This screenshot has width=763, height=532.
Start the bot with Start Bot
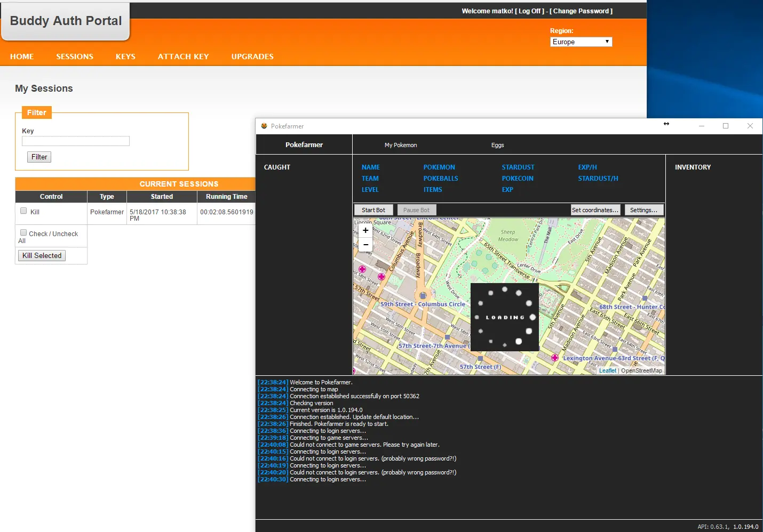[373, 210]
